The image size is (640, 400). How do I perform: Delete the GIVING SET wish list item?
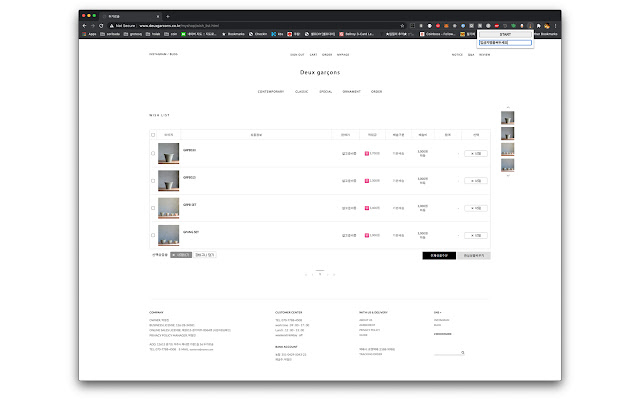coord(476,236)
